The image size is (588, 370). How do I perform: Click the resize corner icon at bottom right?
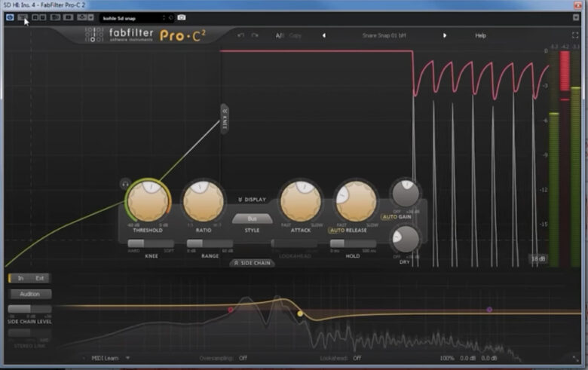(576, 359)
